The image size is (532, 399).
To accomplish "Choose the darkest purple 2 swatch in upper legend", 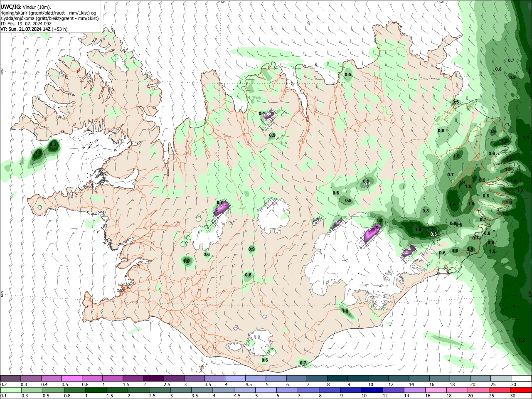I will click(153, 378).
